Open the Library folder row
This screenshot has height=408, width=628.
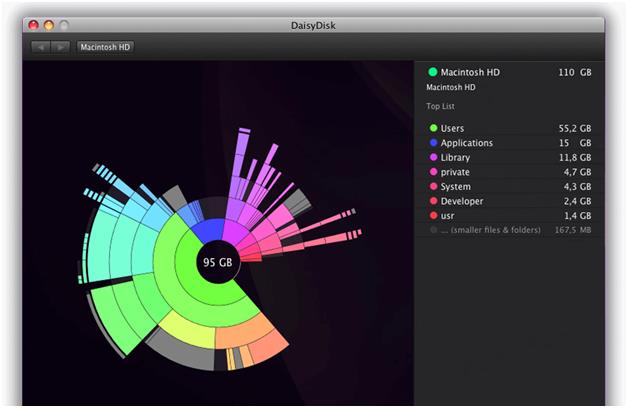coord(510,157)
